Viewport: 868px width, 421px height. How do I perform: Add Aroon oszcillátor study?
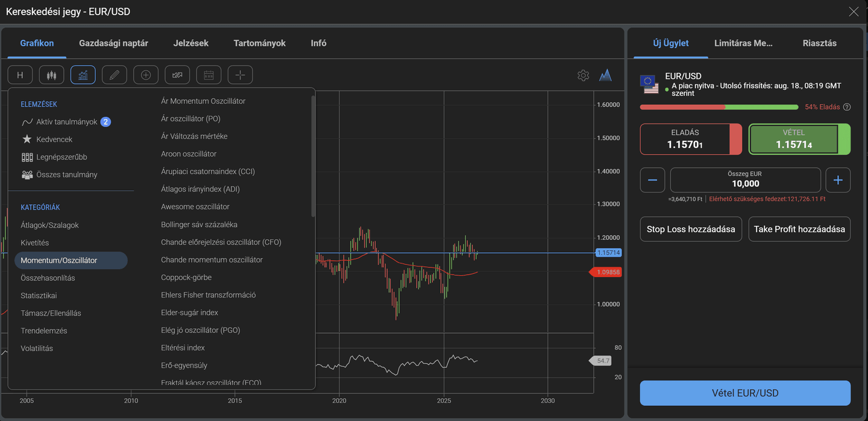click(189, 154)
